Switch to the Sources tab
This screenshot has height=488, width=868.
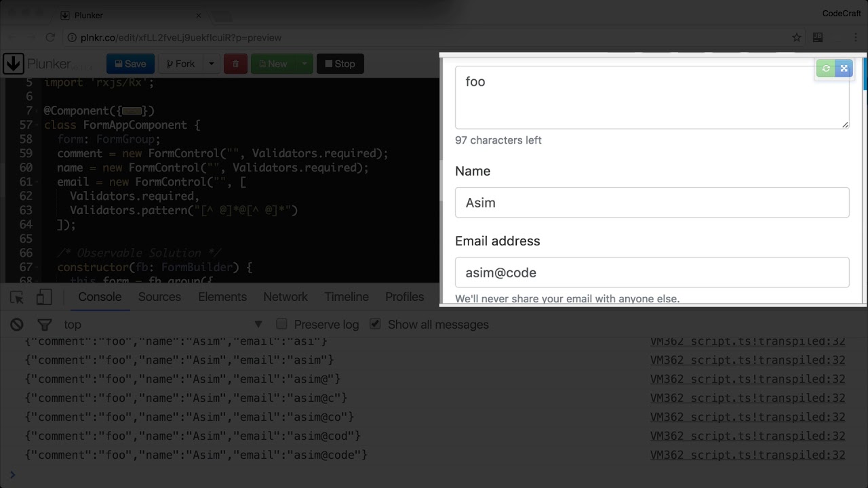159,297
